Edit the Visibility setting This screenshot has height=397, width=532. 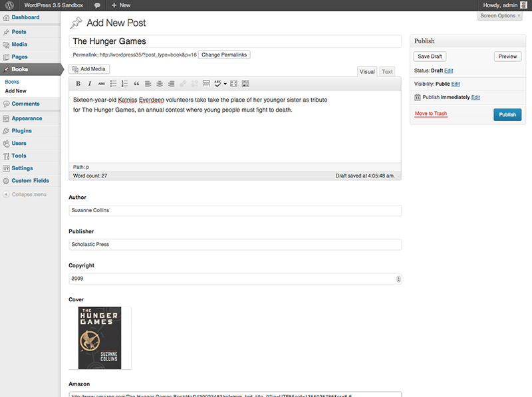[x=456, y=84]
